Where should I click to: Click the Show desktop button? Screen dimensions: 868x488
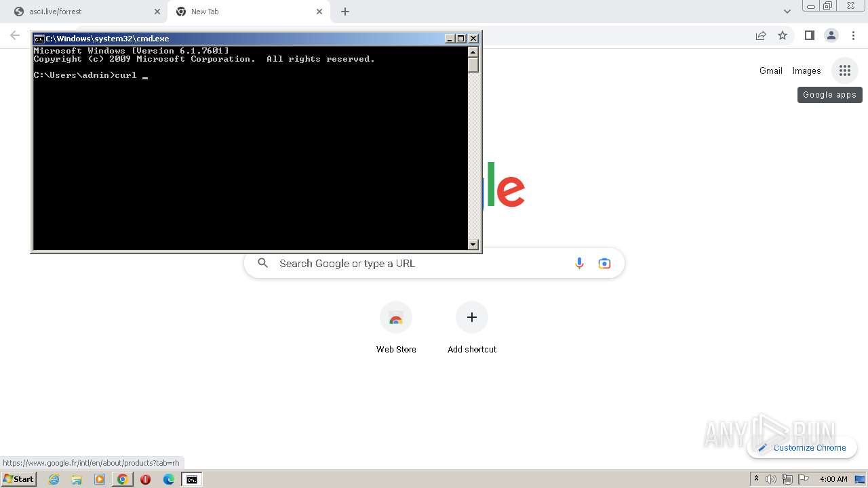860,479
